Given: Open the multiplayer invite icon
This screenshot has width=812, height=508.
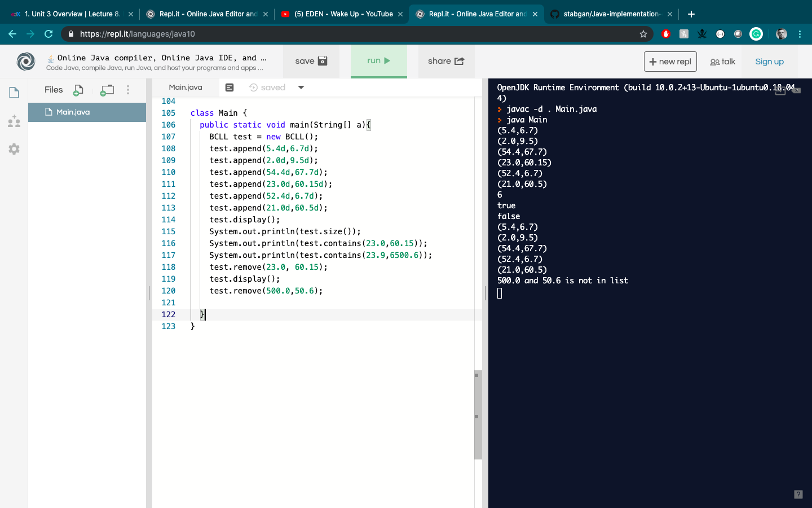Looking at the screenshot, I should [x=14, y=120].
